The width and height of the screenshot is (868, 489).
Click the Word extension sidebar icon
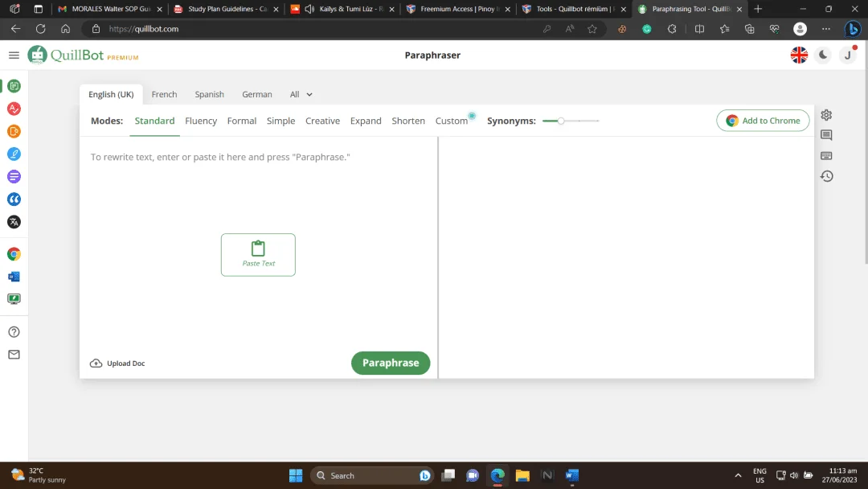point(14,277)
